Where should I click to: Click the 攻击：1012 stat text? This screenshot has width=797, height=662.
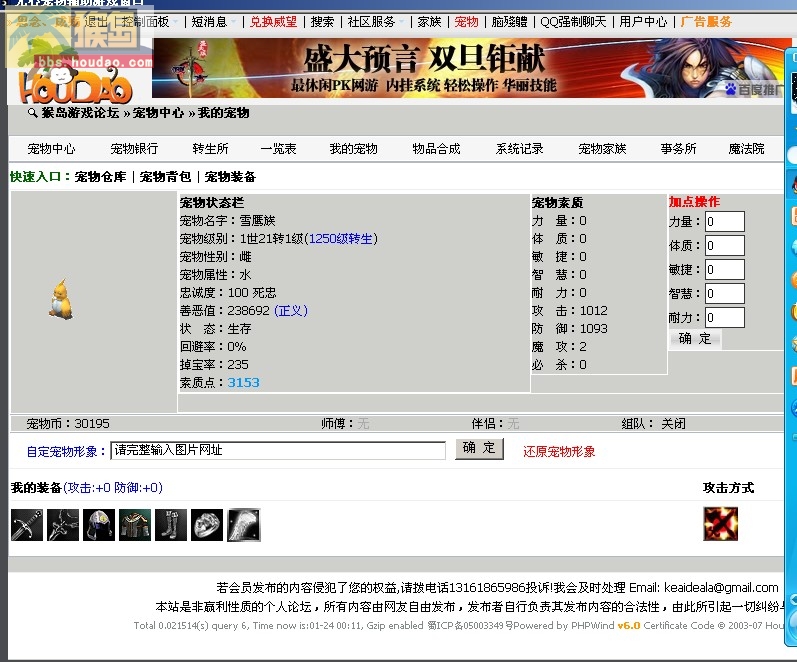point(570,311)
